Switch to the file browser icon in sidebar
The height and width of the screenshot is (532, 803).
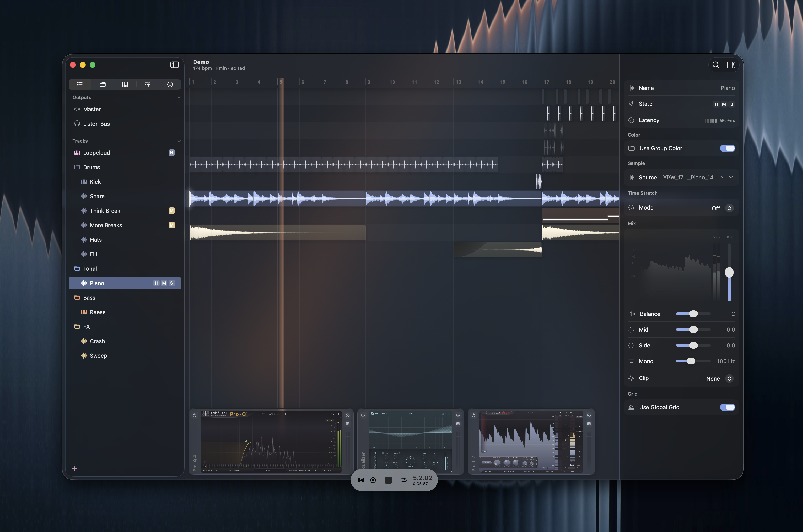[x=103, y=84]
